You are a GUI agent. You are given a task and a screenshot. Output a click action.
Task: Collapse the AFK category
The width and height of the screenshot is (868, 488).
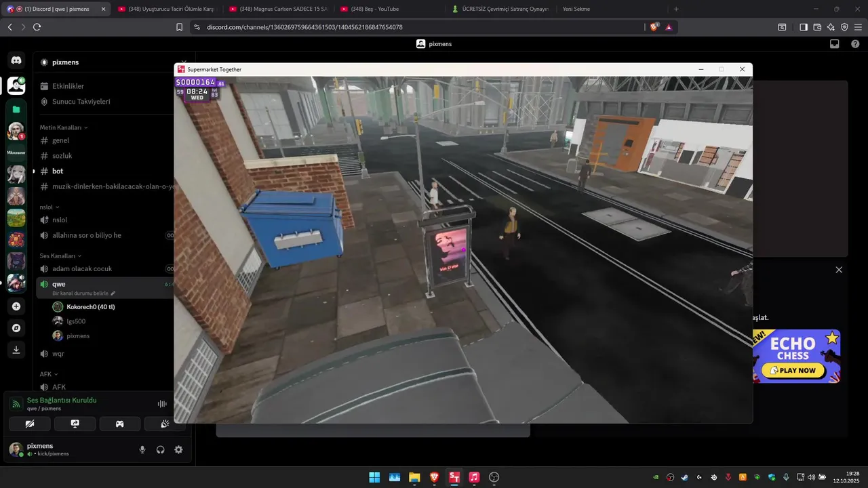point(49,373)
